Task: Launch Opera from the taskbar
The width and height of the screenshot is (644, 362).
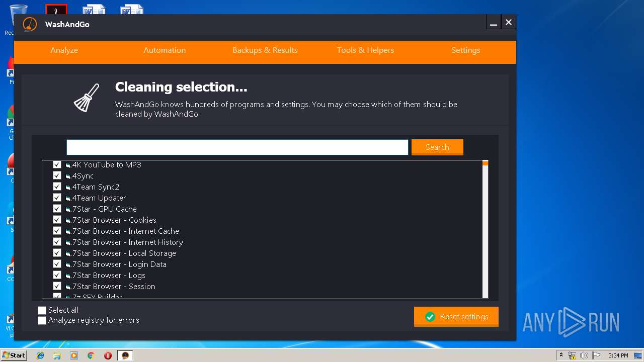Action: (x=108, y=355)
